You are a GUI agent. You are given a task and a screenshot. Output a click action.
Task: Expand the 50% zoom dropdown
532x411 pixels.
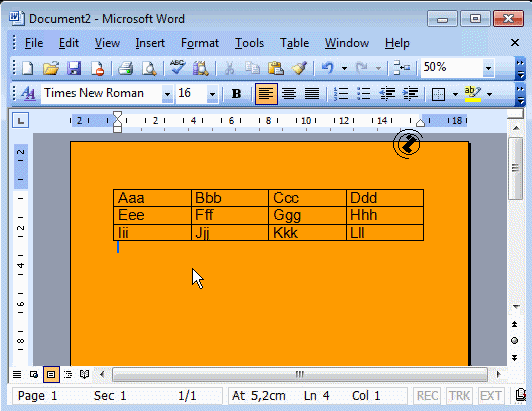[488, 68]
